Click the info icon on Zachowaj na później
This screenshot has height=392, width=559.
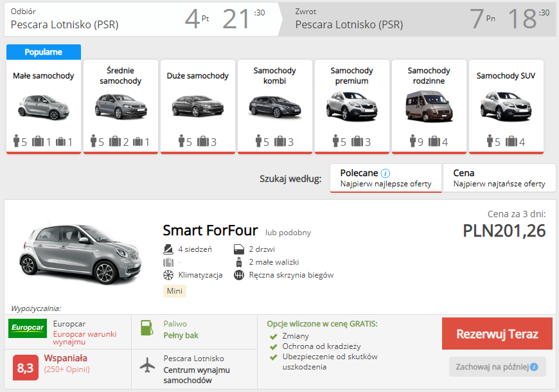(x=534, y=367)
